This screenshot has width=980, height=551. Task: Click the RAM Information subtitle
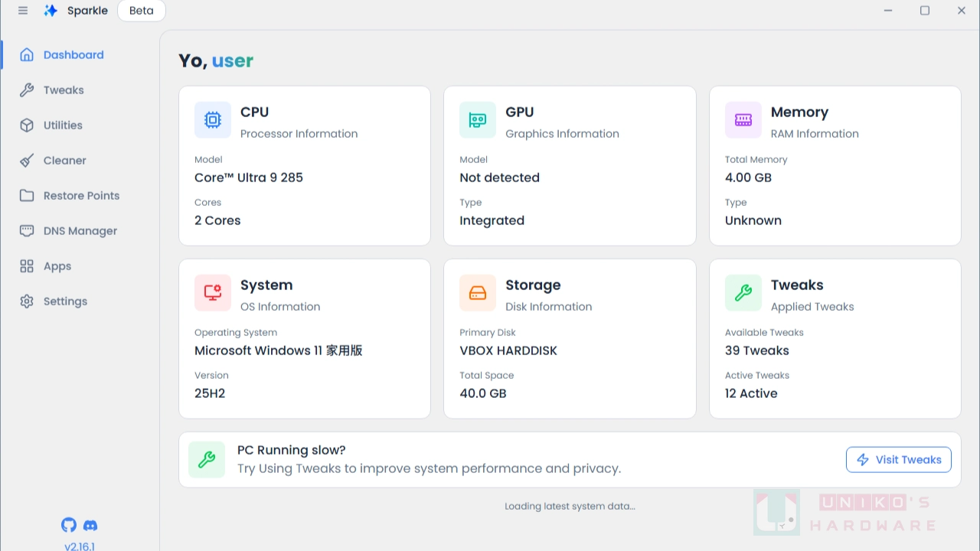(x=815, y=134)
